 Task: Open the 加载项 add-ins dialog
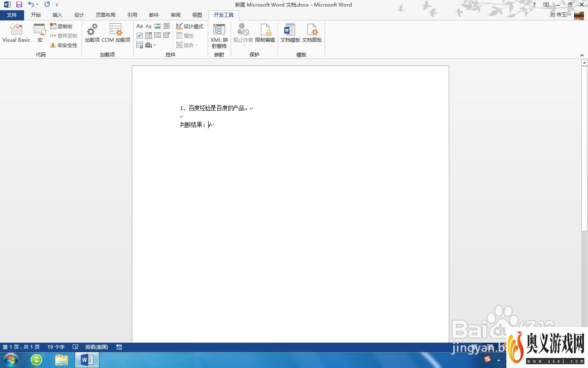92,33
